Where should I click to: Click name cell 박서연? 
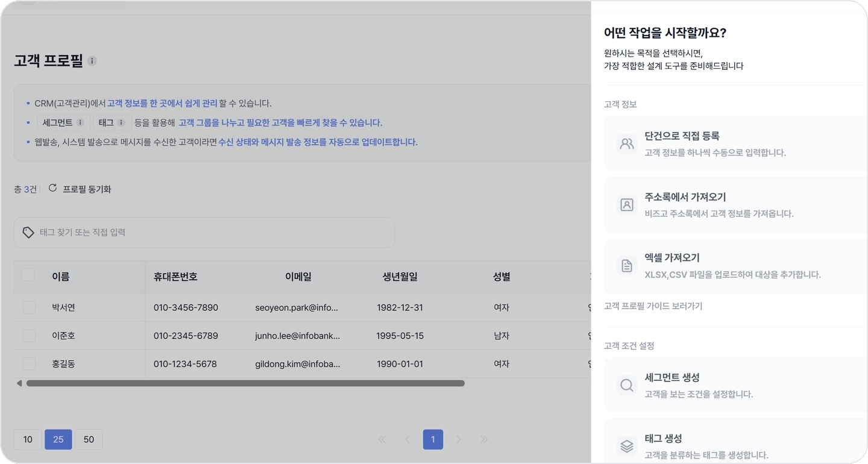click(x=64, y=307)
